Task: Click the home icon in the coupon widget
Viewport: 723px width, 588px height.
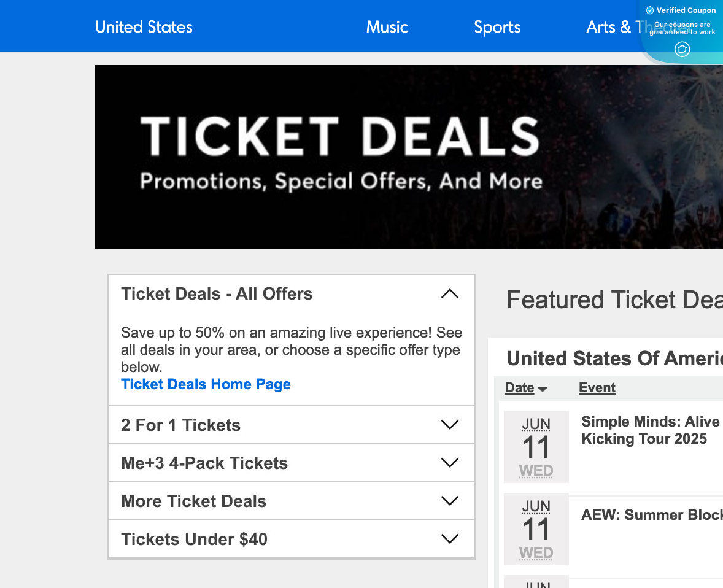Action: click(682, 50)
